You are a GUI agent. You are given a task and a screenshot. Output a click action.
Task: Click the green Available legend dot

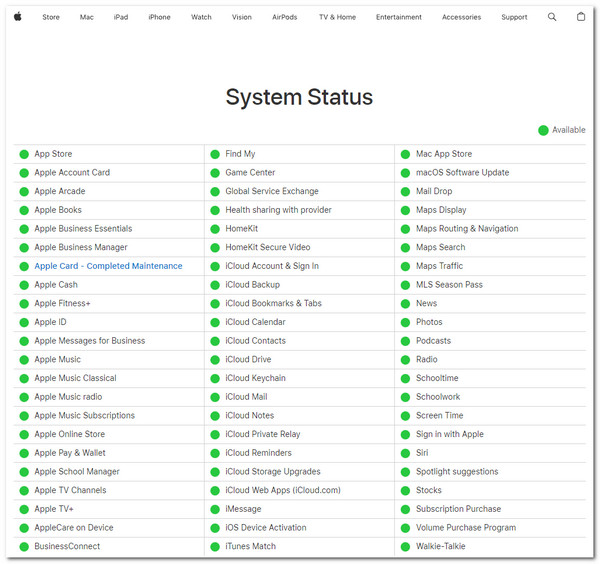pos(543,130)
